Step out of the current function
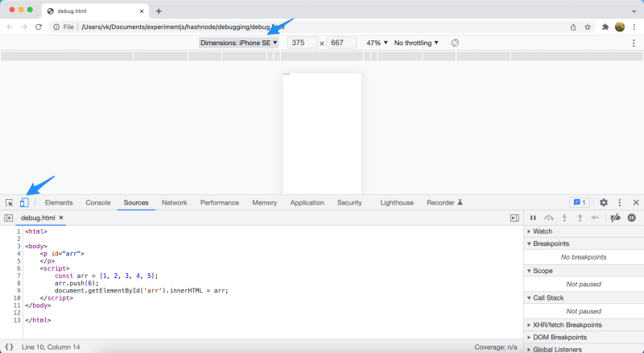 point(580,218)
